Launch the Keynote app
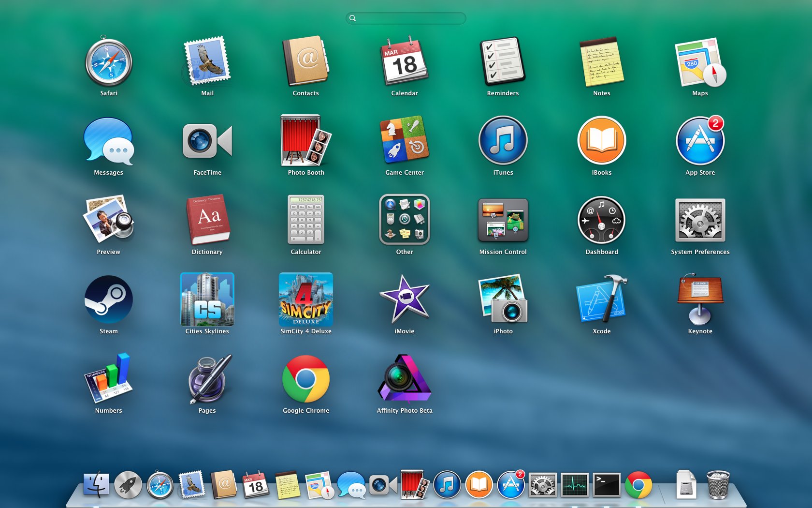812x508 pixels. tap(700, 300)
